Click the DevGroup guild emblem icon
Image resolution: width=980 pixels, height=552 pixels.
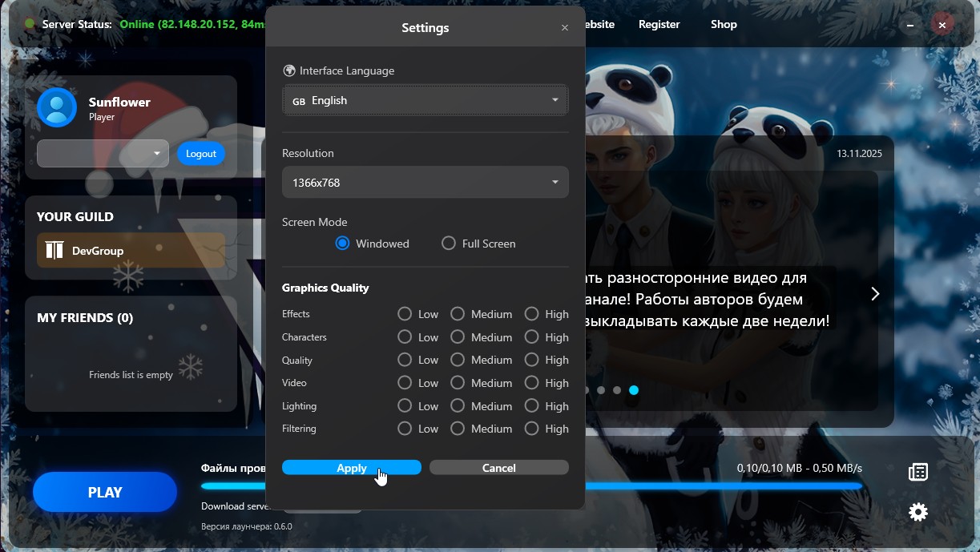pyautogui.click(x=54, y=251)
